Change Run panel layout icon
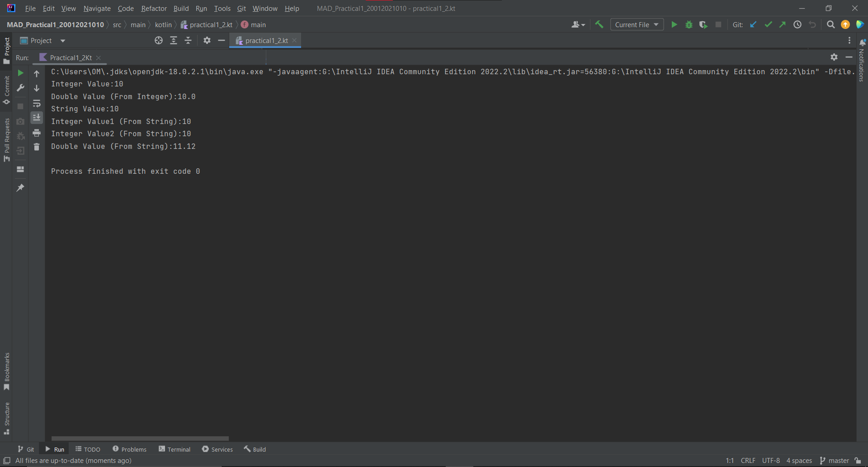This screenshot has height=467, width=868. click(x=20, y=169)
